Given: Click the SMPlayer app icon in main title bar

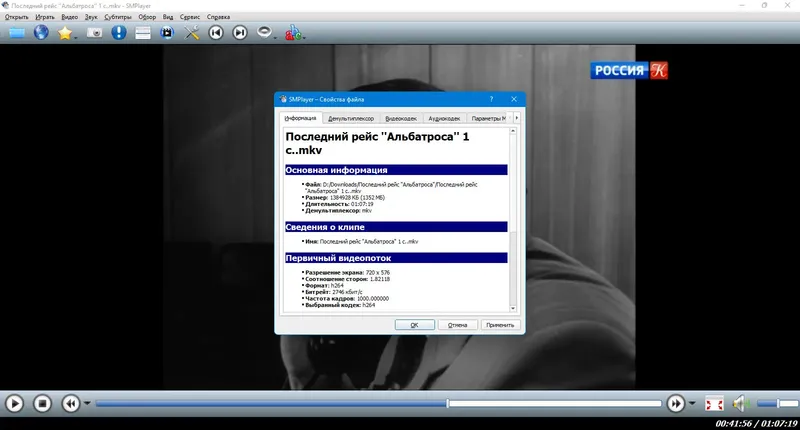Looking at the screenshot, I should (6, 5).
